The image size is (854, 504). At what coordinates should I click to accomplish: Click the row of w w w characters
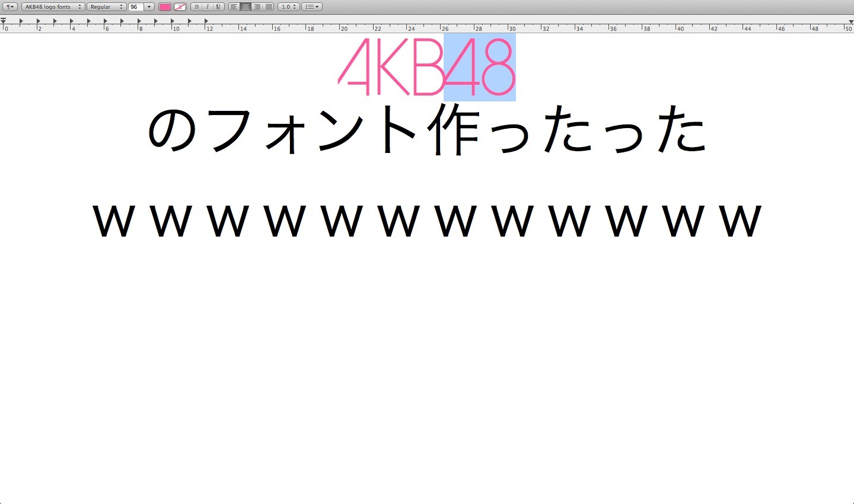tap(427, 221)
